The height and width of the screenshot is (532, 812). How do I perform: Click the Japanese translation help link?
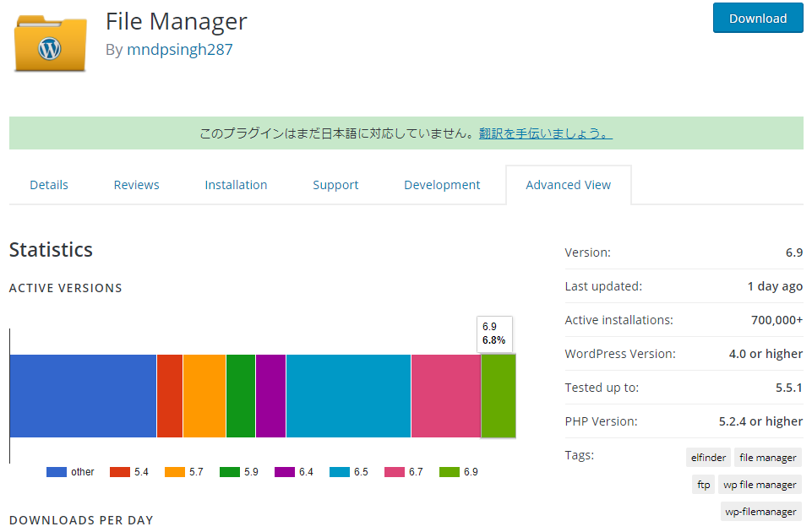pos(545,133)
